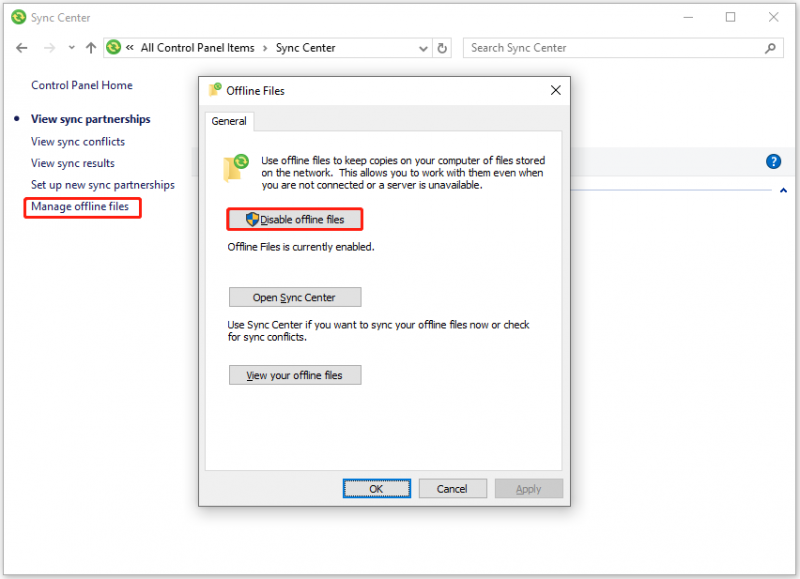Click the Forward arrow in the navigation bar
This screenshot has width=800, height=579.
49,48
